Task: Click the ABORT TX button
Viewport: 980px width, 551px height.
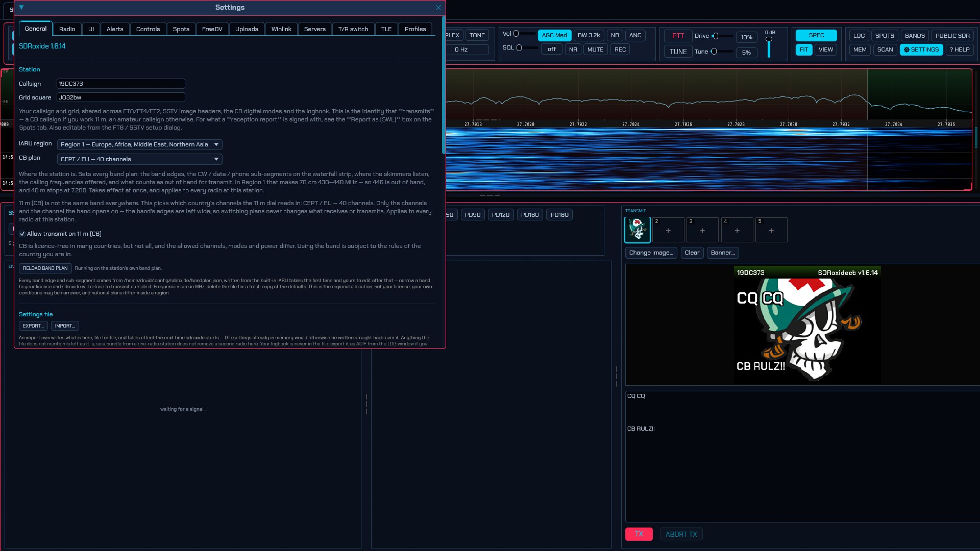Action: (681, 534)
